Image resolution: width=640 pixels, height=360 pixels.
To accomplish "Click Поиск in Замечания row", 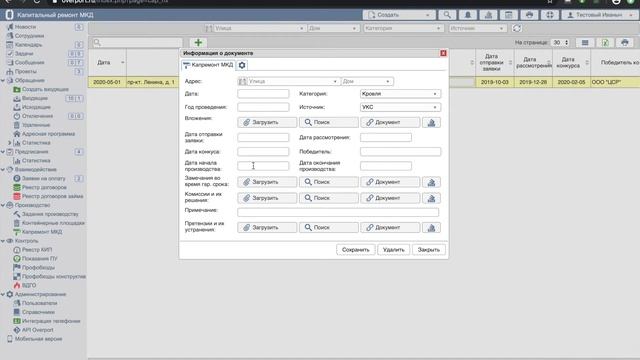I will (329, 182).
